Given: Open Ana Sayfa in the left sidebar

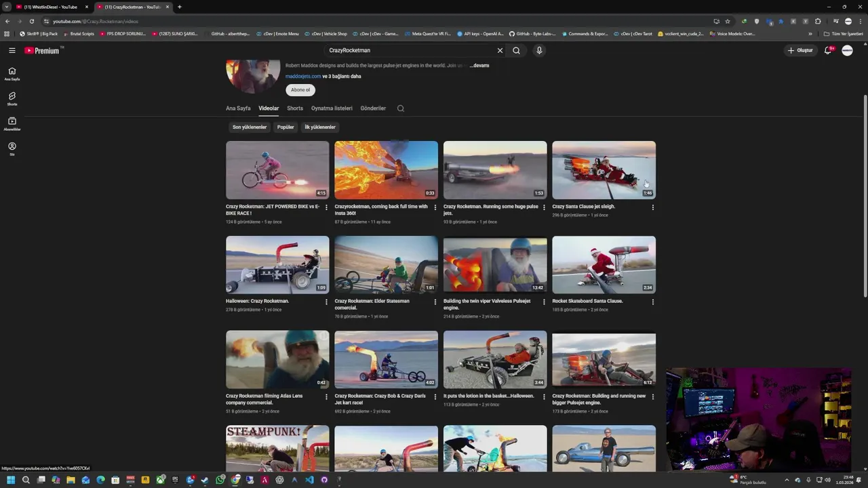Looking at the screenshot, I should (12, 74).
